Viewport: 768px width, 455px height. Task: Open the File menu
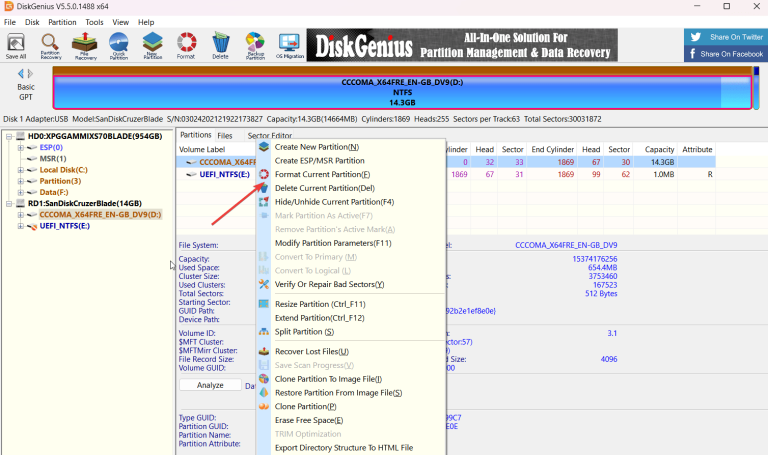[x=10, y=22]
